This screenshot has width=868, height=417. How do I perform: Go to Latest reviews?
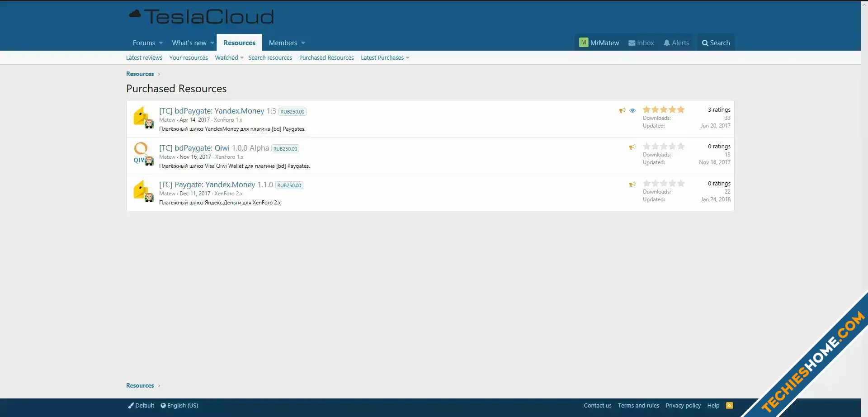tap(144, 58)
